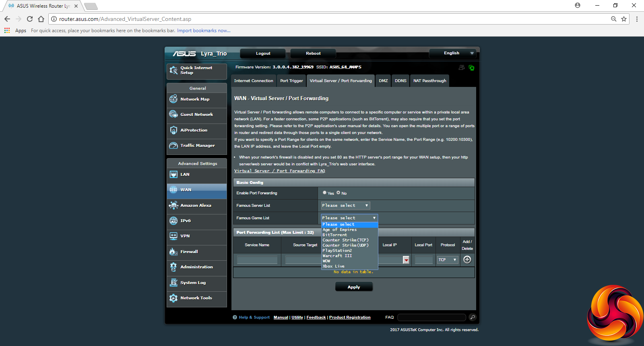
Task: Select No for Enable Port Forwarding
Action: tap(338, 193)
